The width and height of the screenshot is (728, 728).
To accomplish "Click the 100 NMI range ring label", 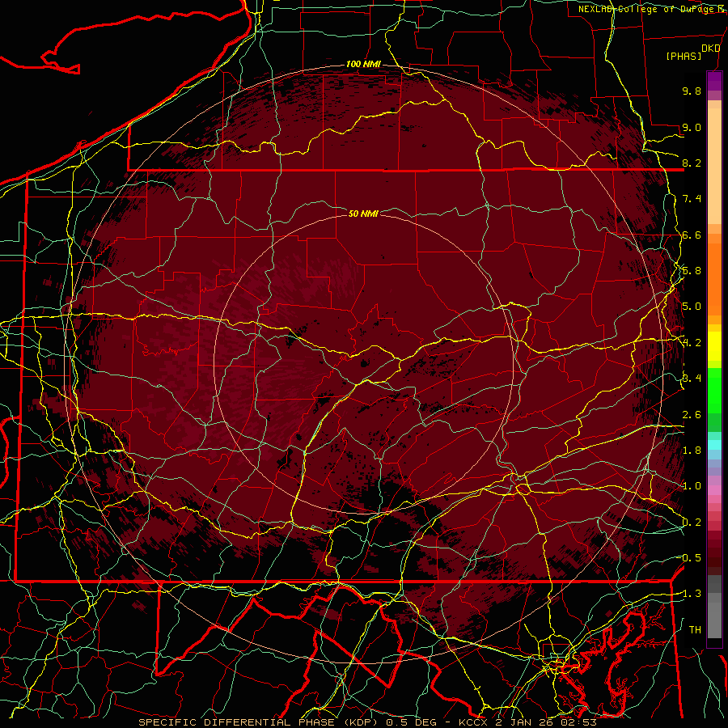I will tap(363, 64).
